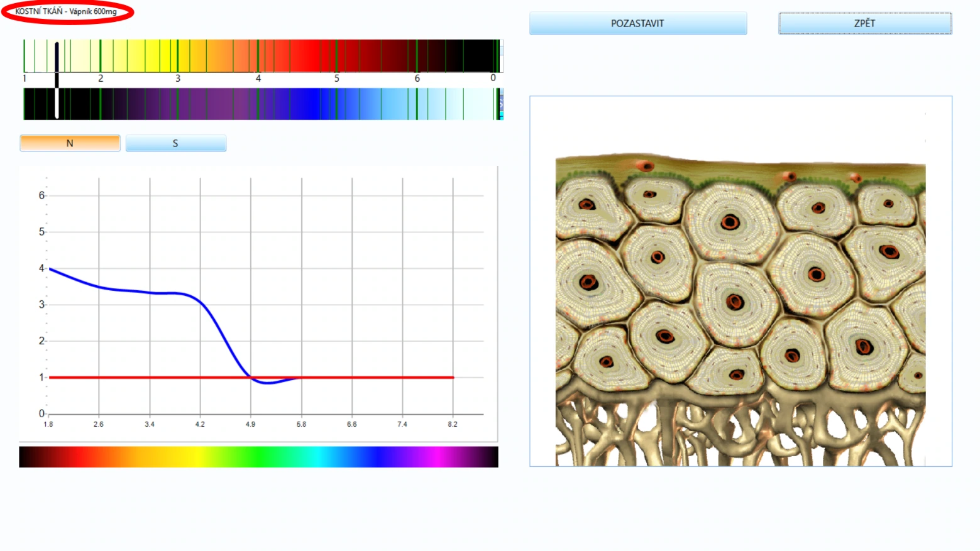
Task: Click the 6 label on the graph y-axis
Action: (x=41, y=195)
